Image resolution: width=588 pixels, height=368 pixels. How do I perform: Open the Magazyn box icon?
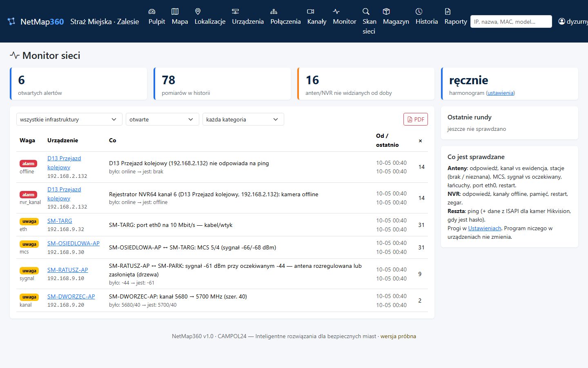click(386, 11)
